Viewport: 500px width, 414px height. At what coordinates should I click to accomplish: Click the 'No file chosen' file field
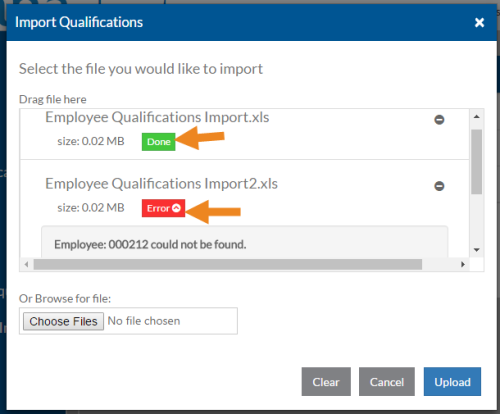tap(144, 321)
